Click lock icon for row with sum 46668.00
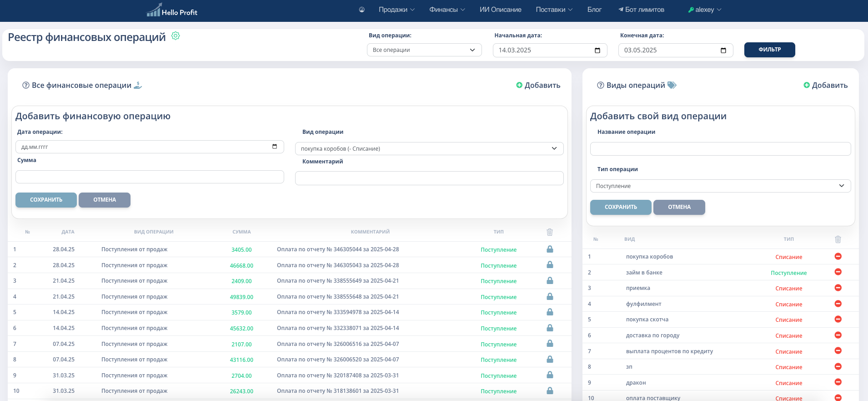Viewport: 868px width, 401px height. (x=550, y=265)
